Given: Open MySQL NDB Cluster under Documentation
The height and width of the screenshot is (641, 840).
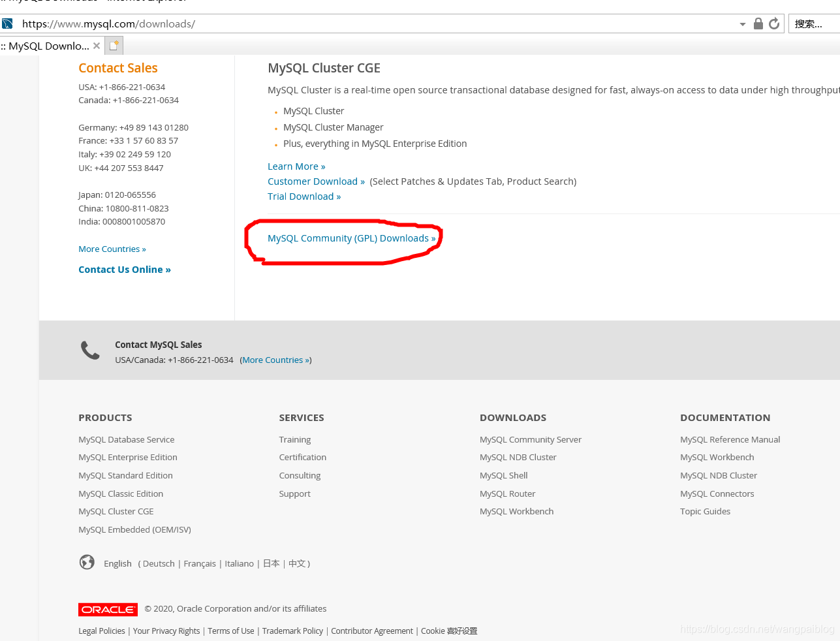Looking at the screenshot, I should tap(719, 476).
